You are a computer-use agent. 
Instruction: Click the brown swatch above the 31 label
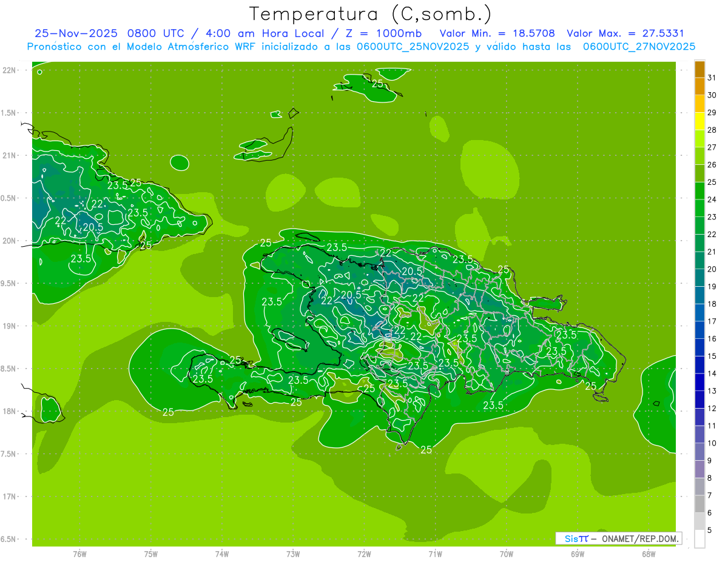coord(699,69)
